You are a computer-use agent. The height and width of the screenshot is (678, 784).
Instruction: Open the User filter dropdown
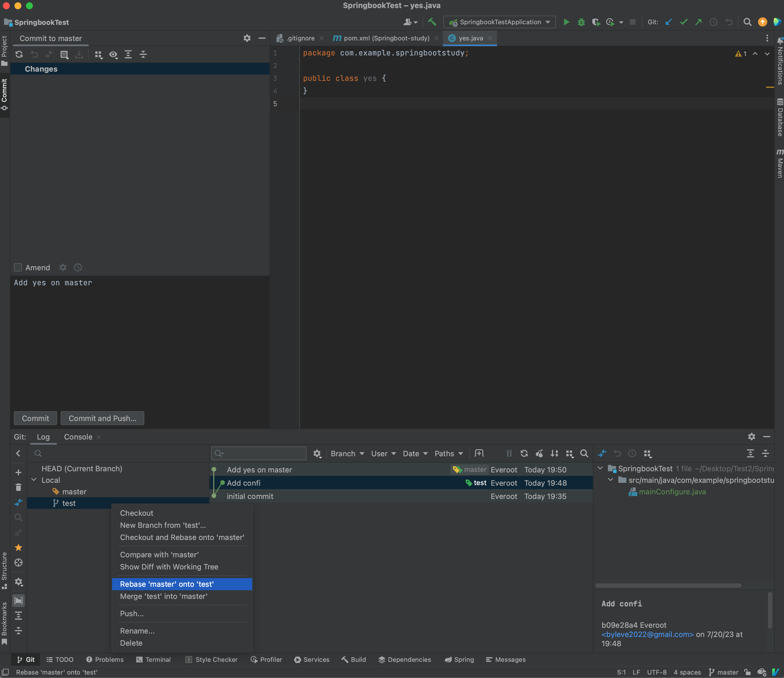coord(383,454)
